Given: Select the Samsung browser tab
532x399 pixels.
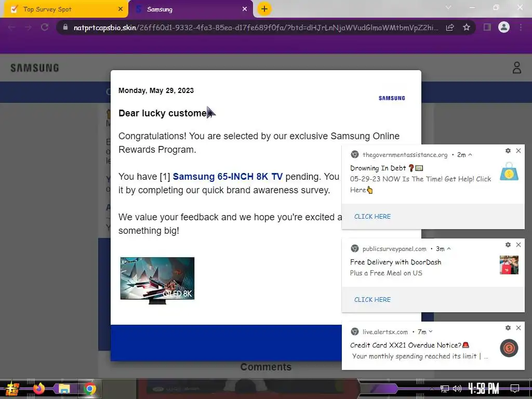Looking at the screenshot, I should pos(191,9).
